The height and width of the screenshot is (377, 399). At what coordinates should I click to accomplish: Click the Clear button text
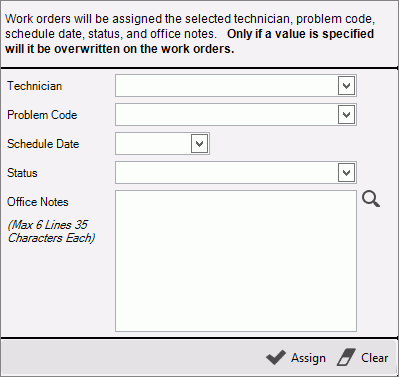pyautogui.click(x=375, y=358)
